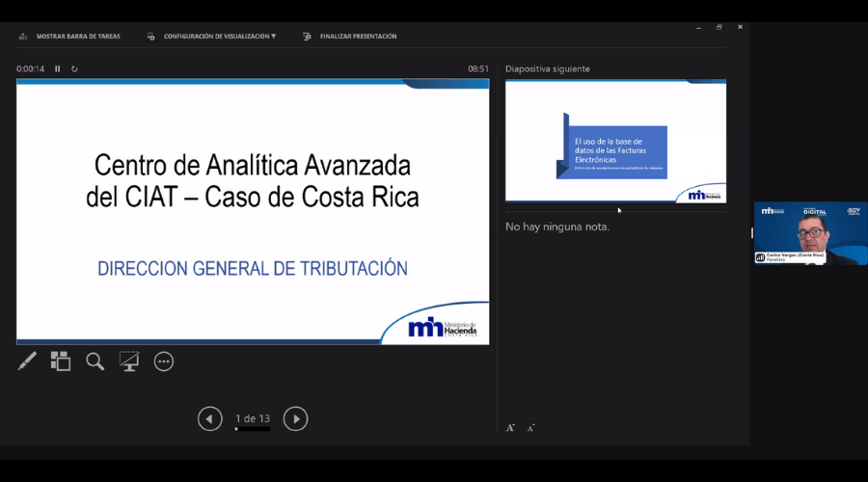Click the Carlos Vargas webcam thumbnail
This screenshot has width=868, height=482.
point(810,233)
